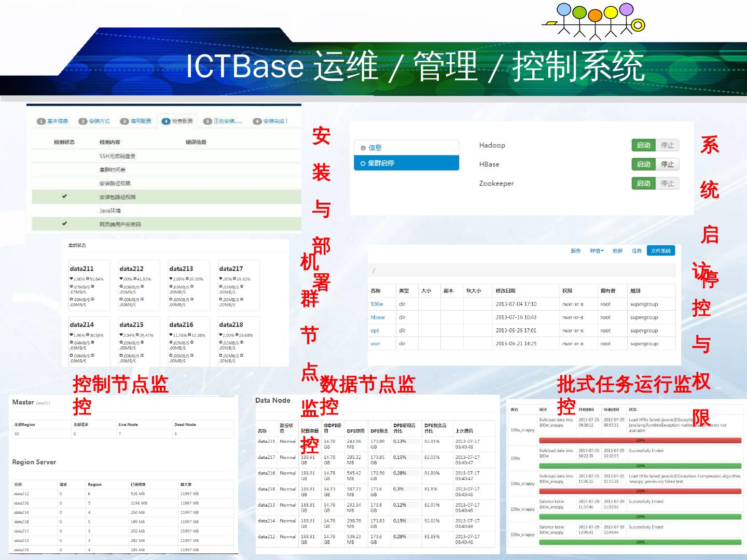Click the heart CPU icon on data211
The width and height of the screenshot is (747, 560).
[72, 279]
